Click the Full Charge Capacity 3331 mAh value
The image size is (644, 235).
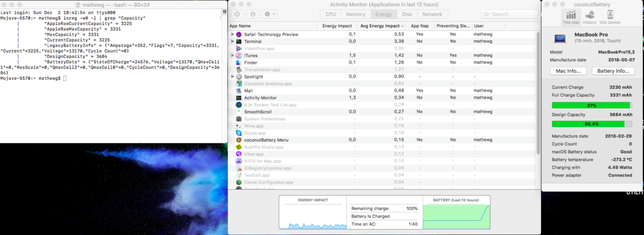click(621, 95)
